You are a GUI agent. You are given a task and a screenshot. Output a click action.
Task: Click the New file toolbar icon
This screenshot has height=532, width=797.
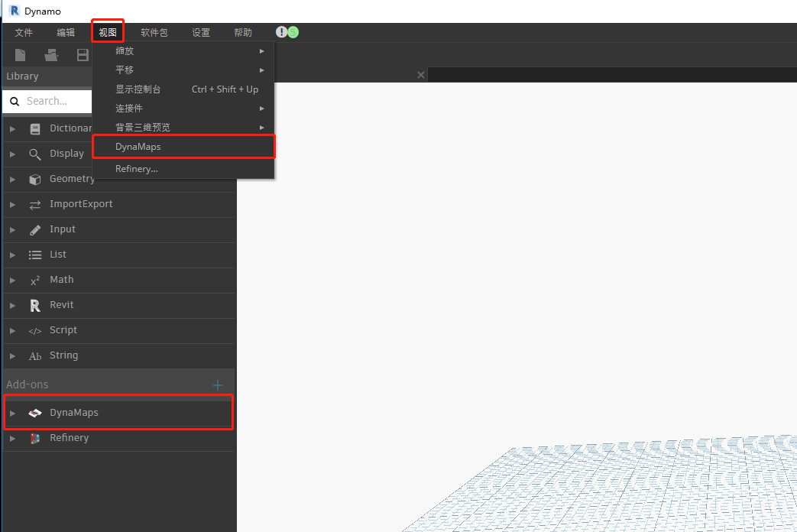[x=21, y=55]
